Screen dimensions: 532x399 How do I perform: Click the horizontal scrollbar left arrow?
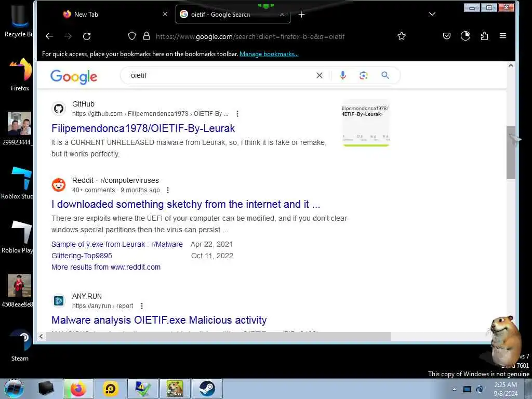coord(41,336)
